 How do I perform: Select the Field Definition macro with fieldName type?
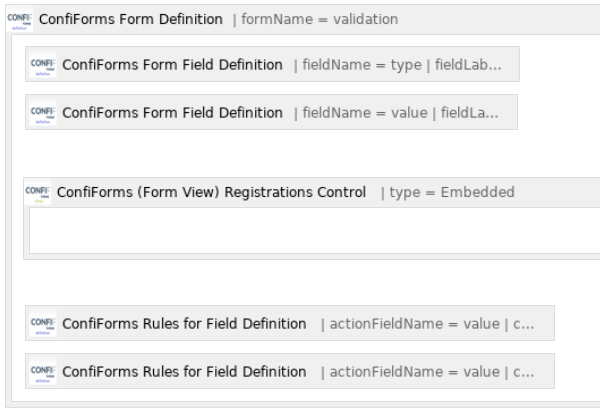[x=272, y=64]
